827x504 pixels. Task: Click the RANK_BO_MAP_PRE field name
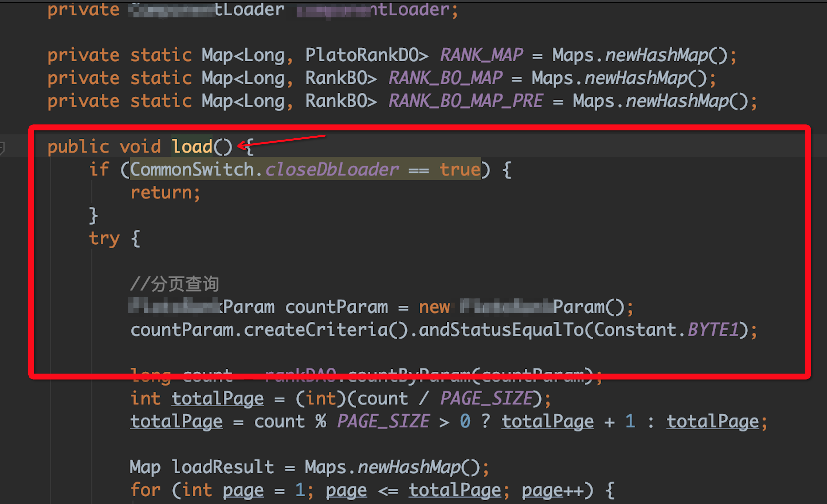click(465, 101)
